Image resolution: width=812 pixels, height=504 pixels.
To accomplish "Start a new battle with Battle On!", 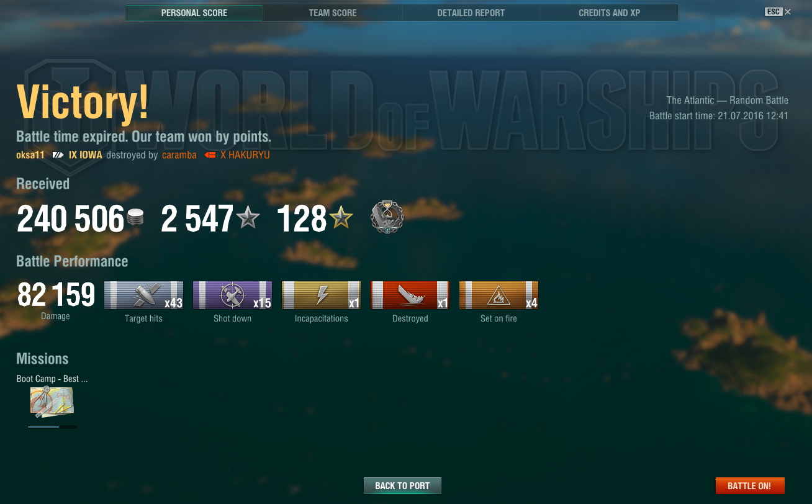I will [750, 486].
